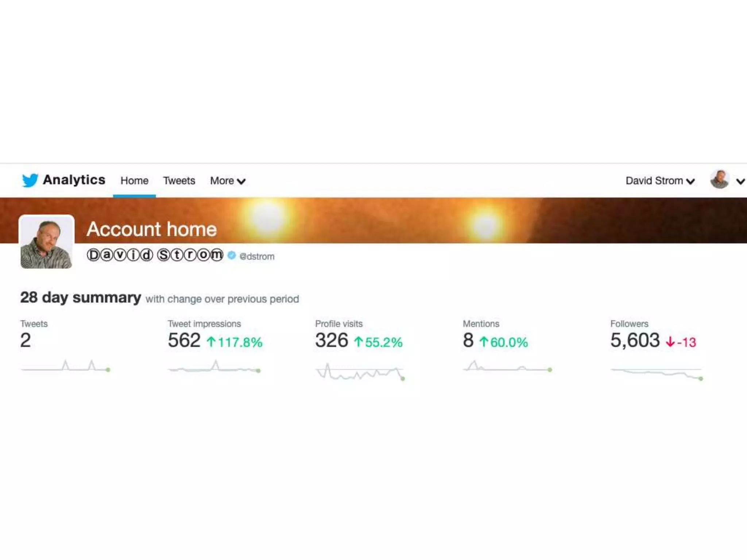Switch to the Home tab

pos(134,181)
